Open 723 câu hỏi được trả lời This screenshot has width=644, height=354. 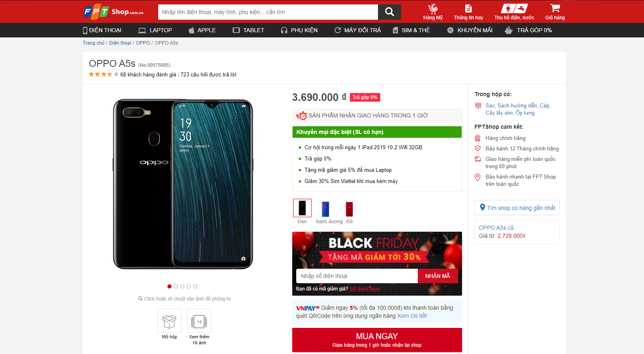coord(208,74)
